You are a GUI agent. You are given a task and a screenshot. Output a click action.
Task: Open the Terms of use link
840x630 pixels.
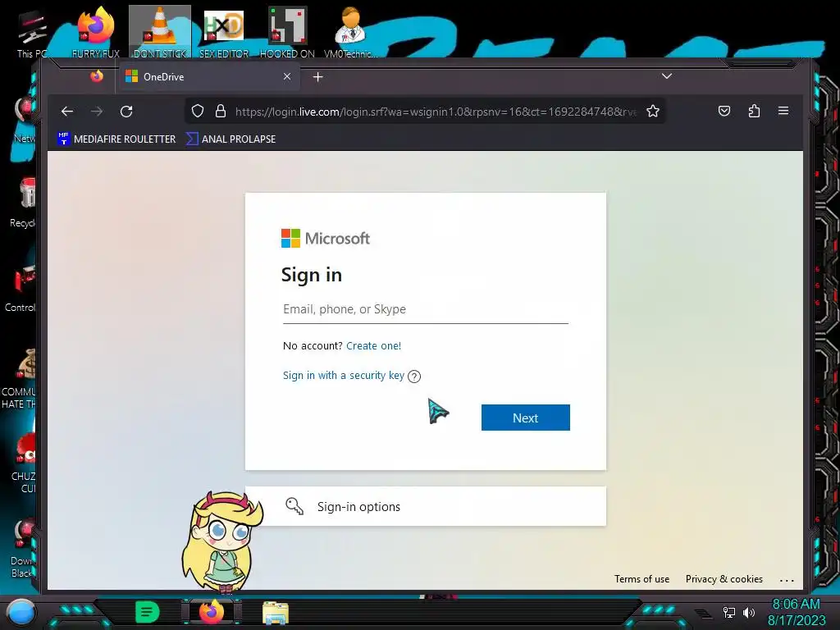pyautogui.click(x=641, y=579)
